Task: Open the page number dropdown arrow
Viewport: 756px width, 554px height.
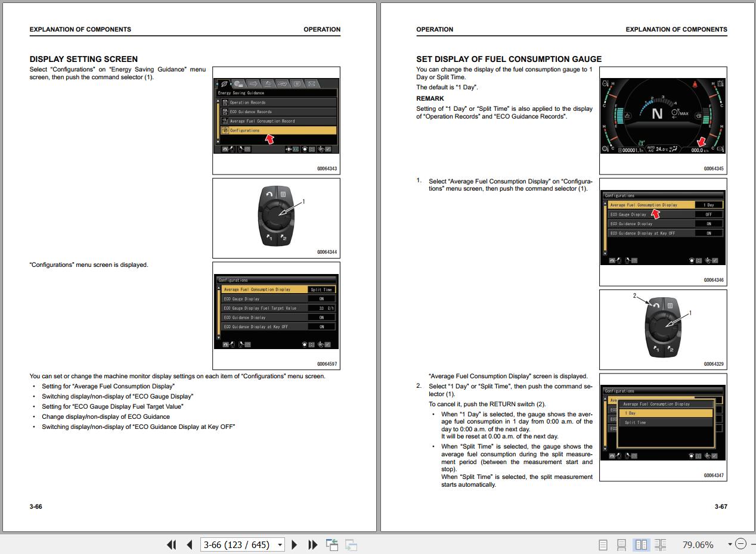Action: [280, 544]
